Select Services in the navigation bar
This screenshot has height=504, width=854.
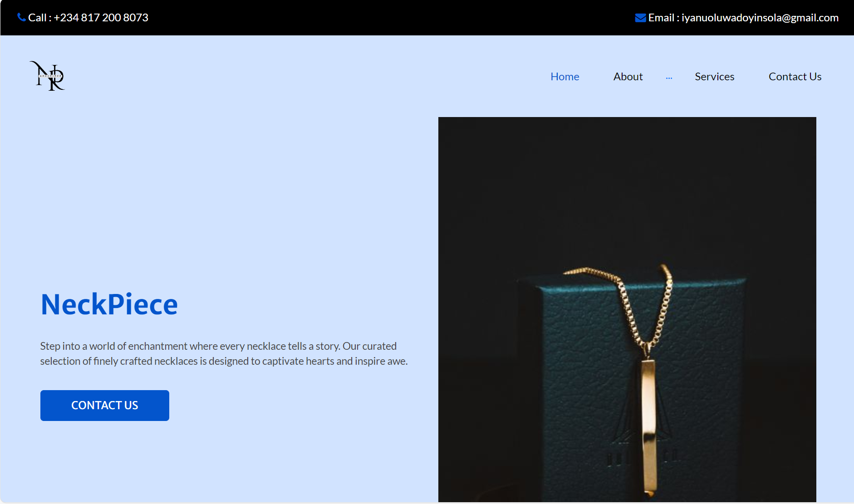pos(714,77)
